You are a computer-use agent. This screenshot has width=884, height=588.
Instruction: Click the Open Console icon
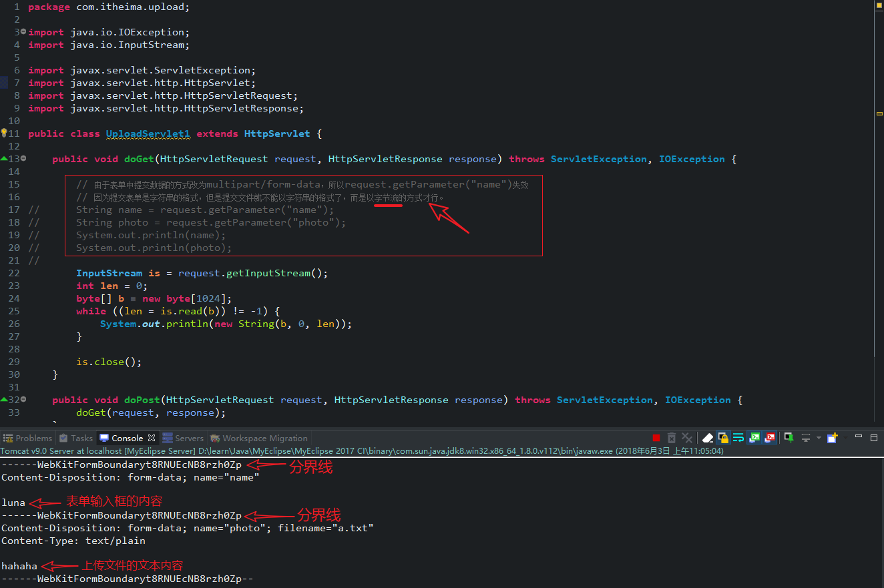tap(832, 438)
